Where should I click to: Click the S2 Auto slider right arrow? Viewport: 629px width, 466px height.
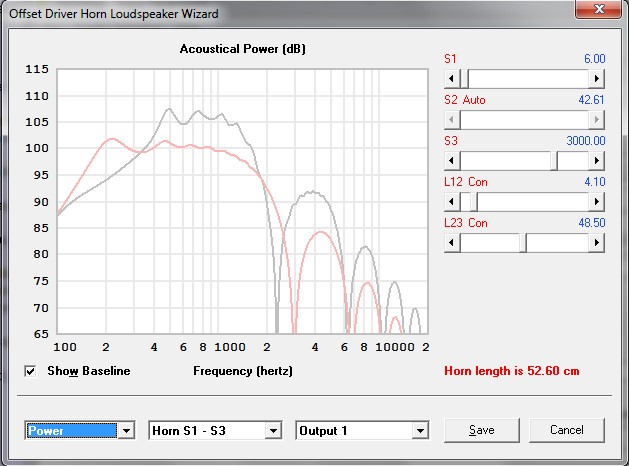click(597, 119)
